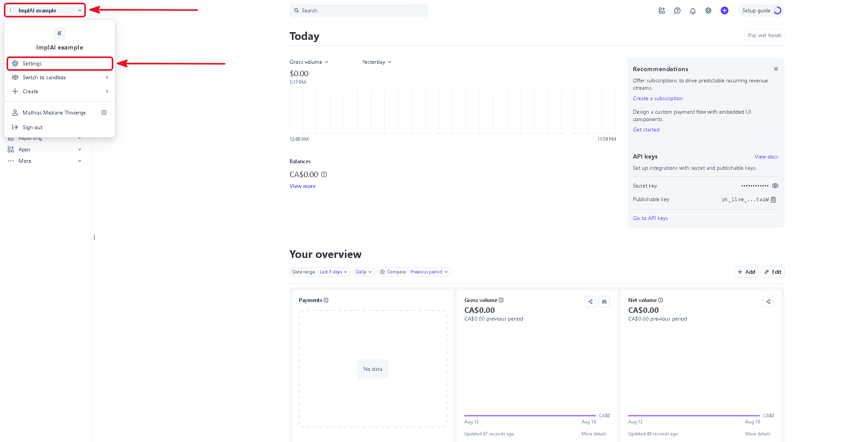Copy the publishable key via clipboard icon
The image size is (868, 442).
[x=773, y=200]
